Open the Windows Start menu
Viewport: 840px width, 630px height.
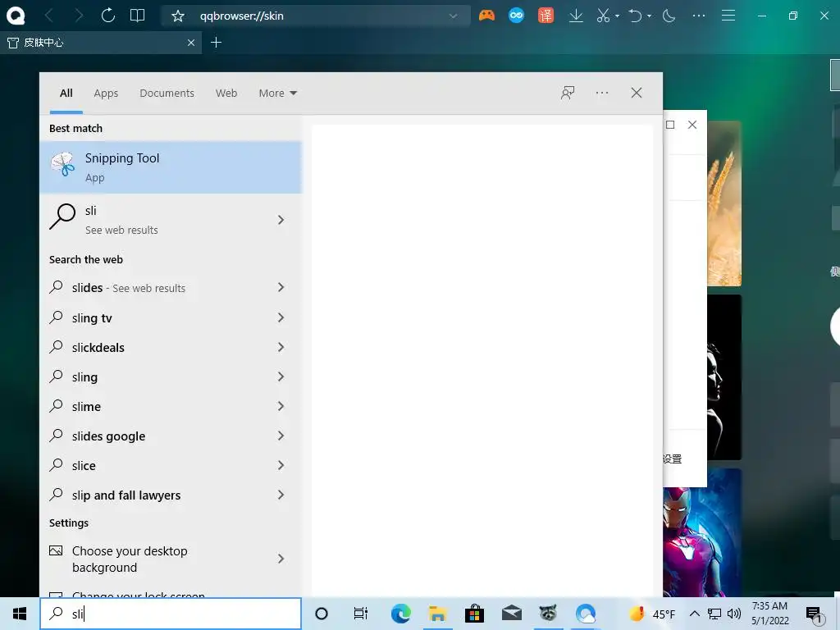click(x=20, y=614)
